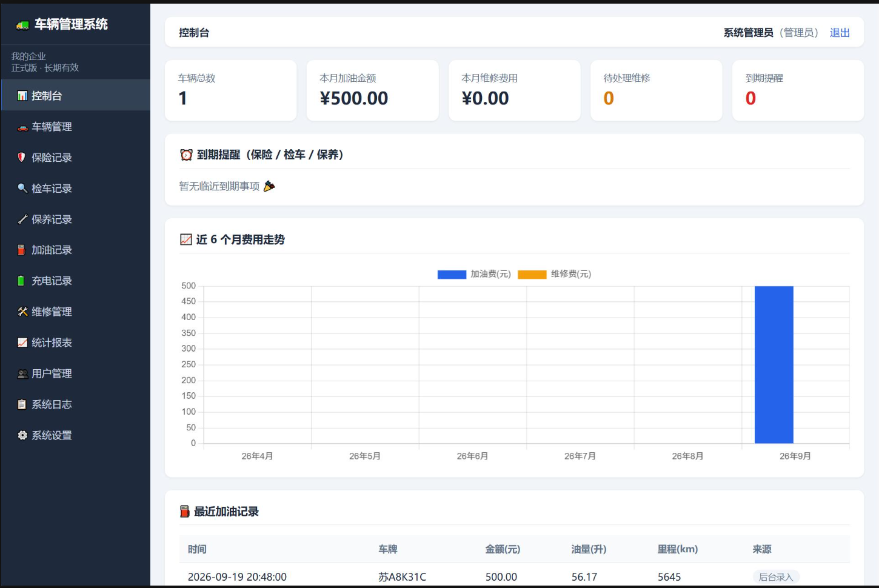Click the car icon for 车辆管理
Viewport: 879px width, 588px height.
pos(22,127)
